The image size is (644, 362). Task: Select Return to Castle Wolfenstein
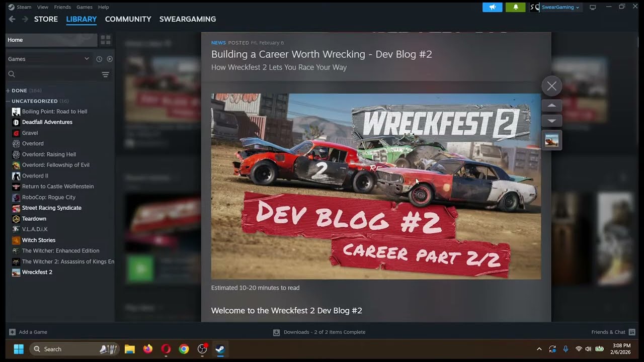(57, 187)
